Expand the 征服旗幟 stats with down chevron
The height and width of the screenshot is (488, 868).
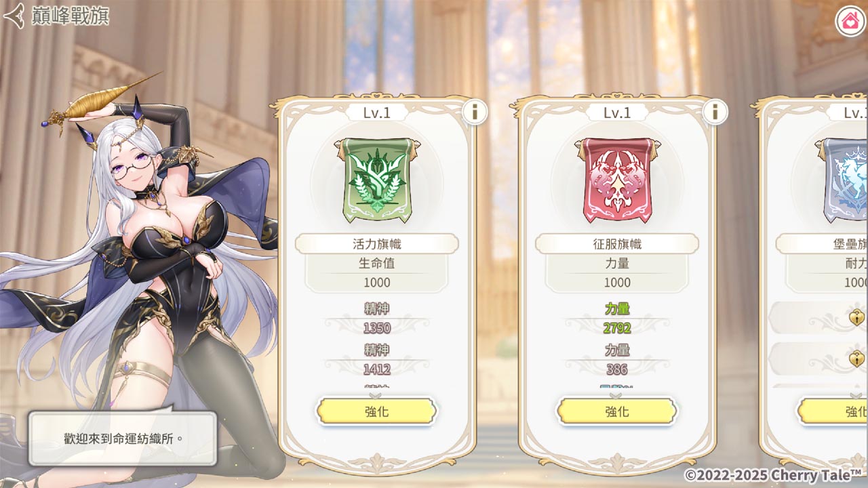[616, 394]
